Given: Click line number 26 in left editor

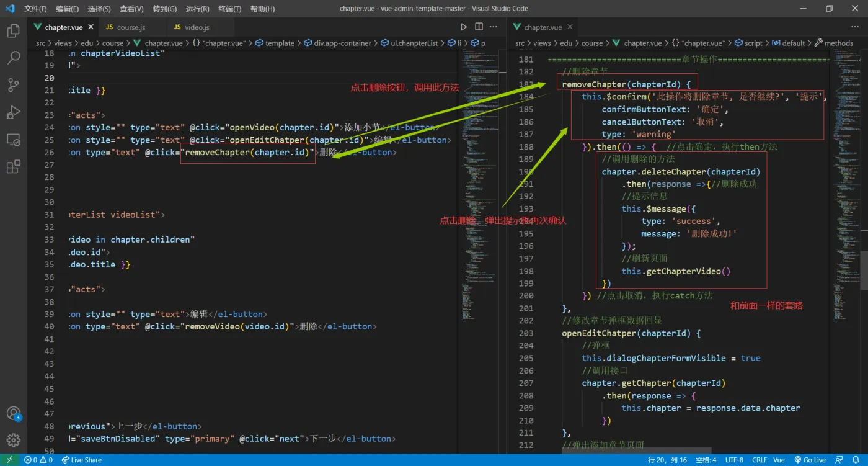Looking at the screenshot, I should point(50,153).
